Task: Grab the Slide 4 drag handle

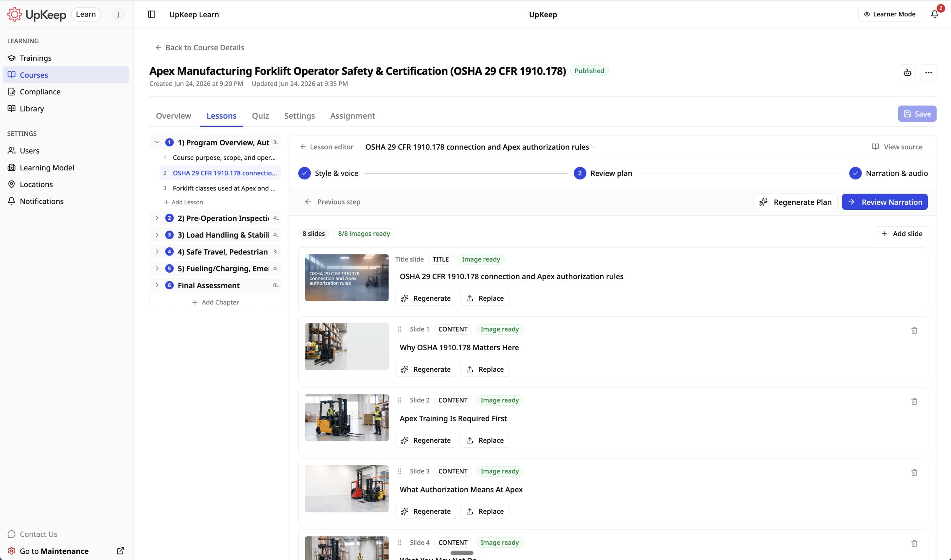Action: 399,542
